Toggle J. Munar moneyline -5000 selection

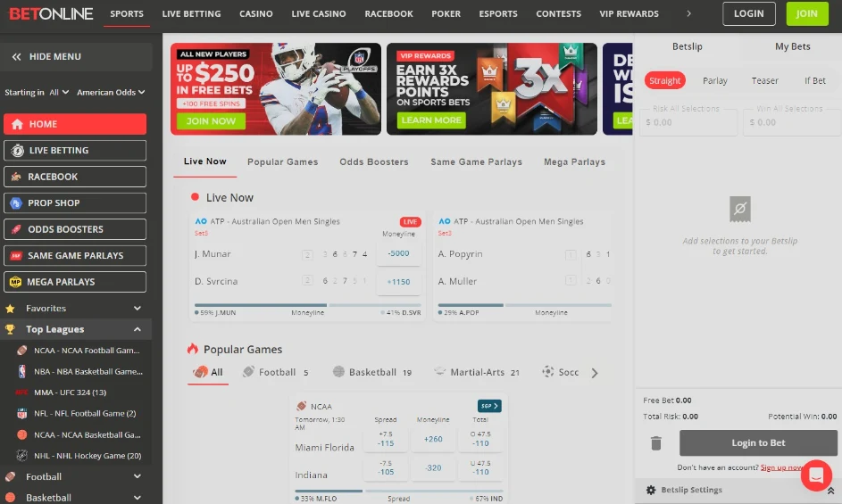[x=398, y=253]
